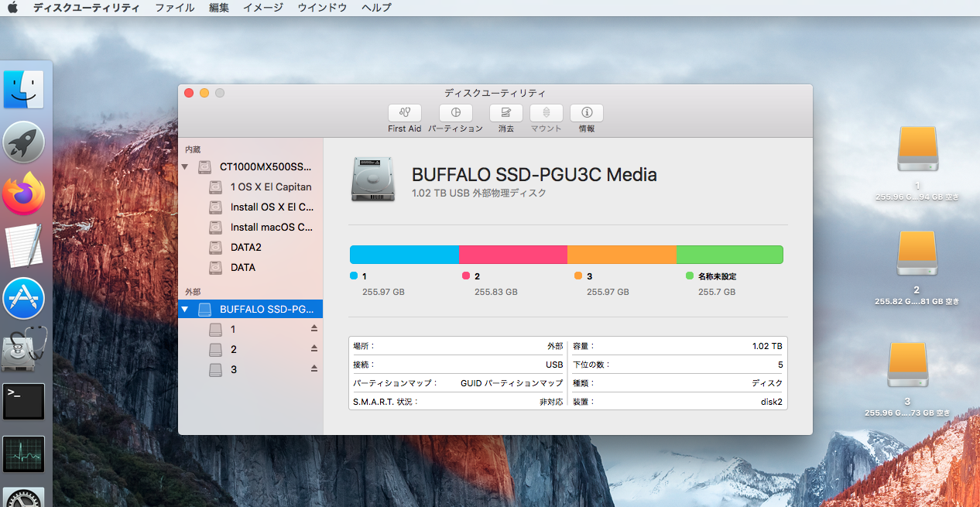The height and width of the screenshot is (507, 980).
Task: Click the 消去 erase toolbar button
Action: (506, 113)
